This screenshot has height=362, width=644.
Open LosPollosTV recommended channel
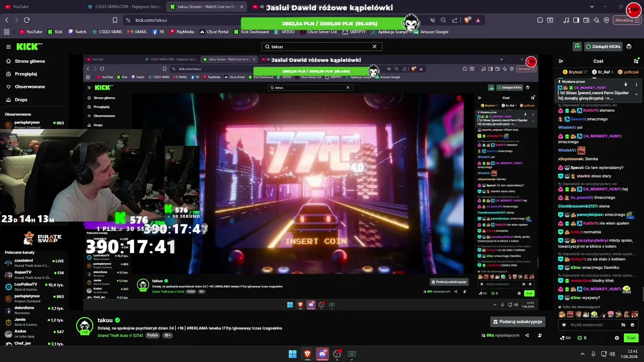coord(34,287)
